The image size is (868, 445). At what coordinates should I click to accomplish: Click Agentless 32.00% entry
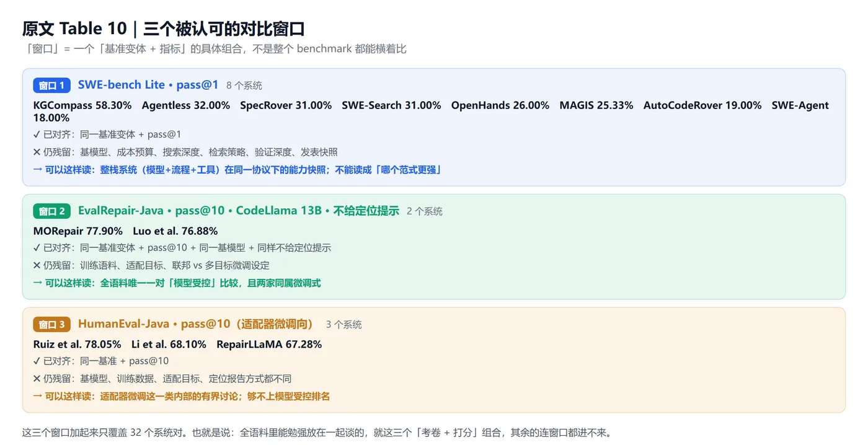point(186,105)
